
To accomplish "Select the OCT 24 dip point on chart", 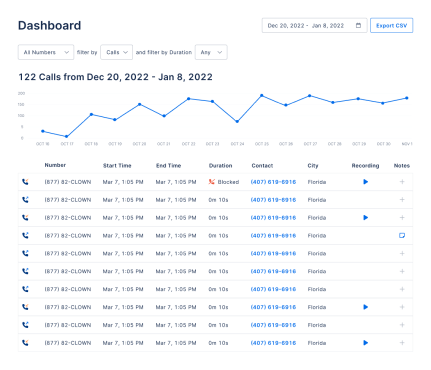I will (237, 122).
